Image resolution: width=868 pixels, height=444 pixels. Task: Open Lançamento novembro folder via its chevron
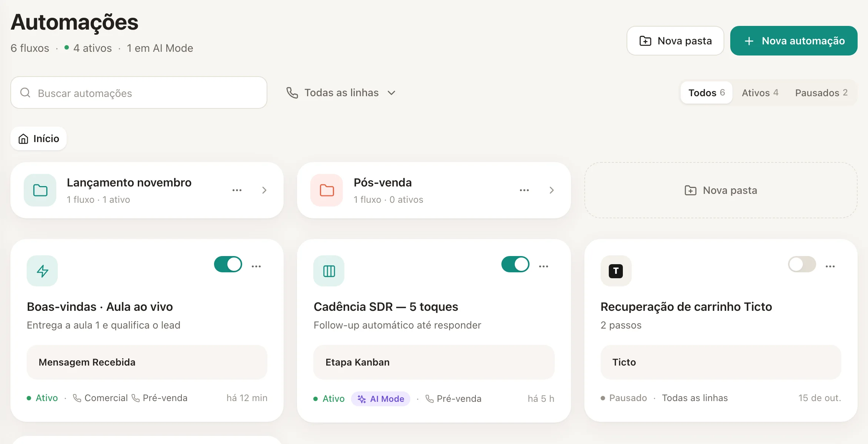[x=264, y=190]
